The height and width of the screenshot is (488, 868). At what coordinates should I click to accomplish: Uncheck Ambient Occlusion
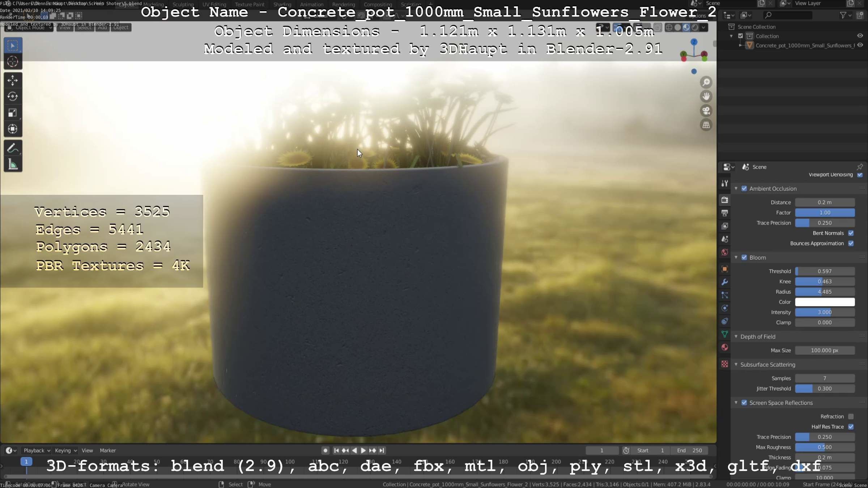point(744,189)
